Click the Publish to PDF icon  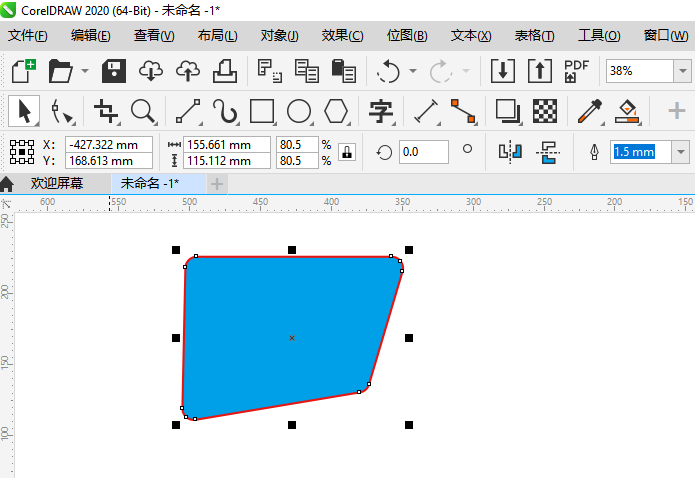coord(577,71)
